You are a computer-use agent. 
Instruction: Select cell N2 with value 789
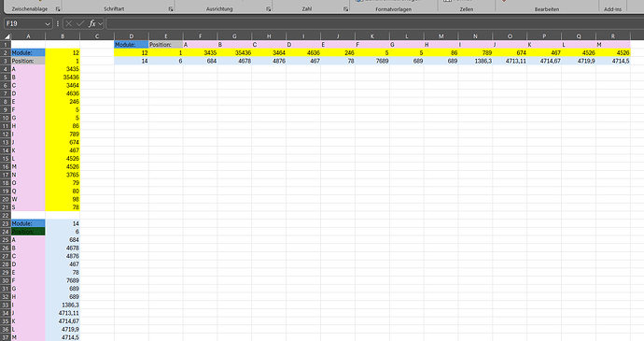pyautogui.click(x=475, y=52)
